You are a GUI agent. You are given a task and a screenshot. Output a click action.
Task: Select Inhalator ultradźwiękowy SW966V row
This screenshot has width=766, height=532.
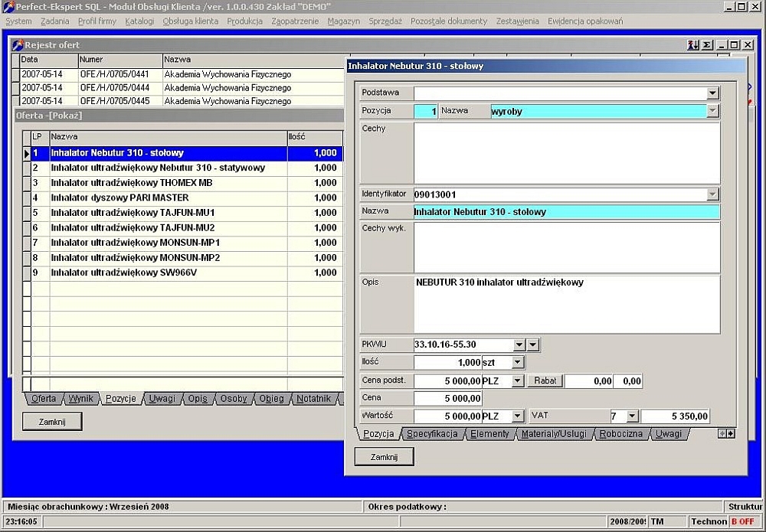click(x=187, y=273)
